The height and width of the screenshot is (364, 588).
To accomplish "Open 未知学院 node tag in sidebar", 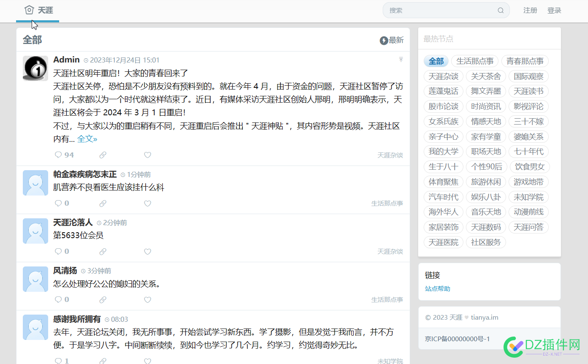I will click(x=528, y=197).
